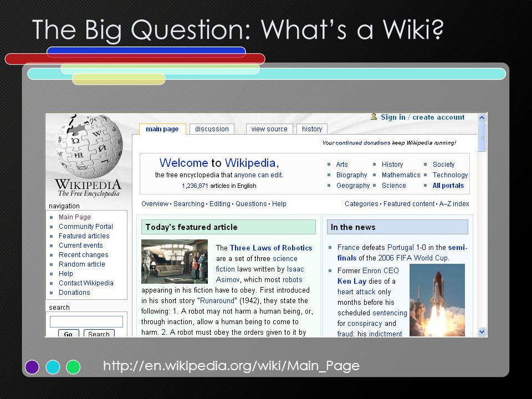Click the Portugal link in the news
This screenshot has height=399, width=532.
(x=400, y=248)
